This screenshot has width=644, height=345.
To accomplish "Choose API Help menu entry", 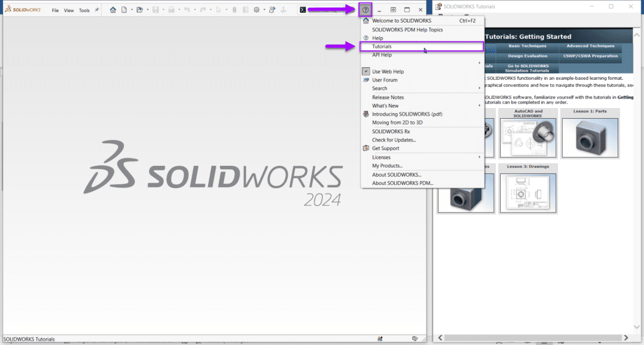I will (422, 55).
